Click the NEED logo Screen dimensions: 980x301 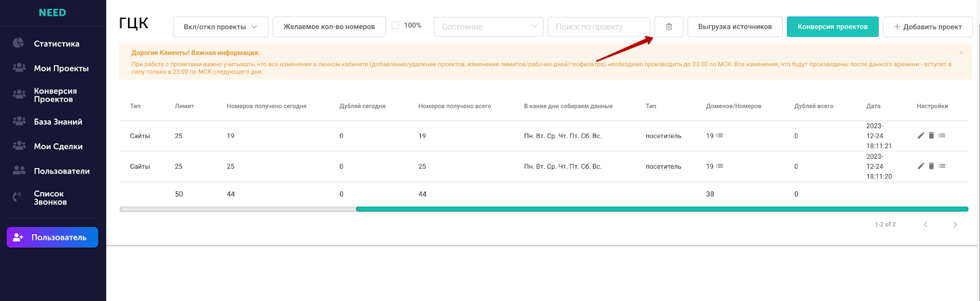click(x=53, y=13)
